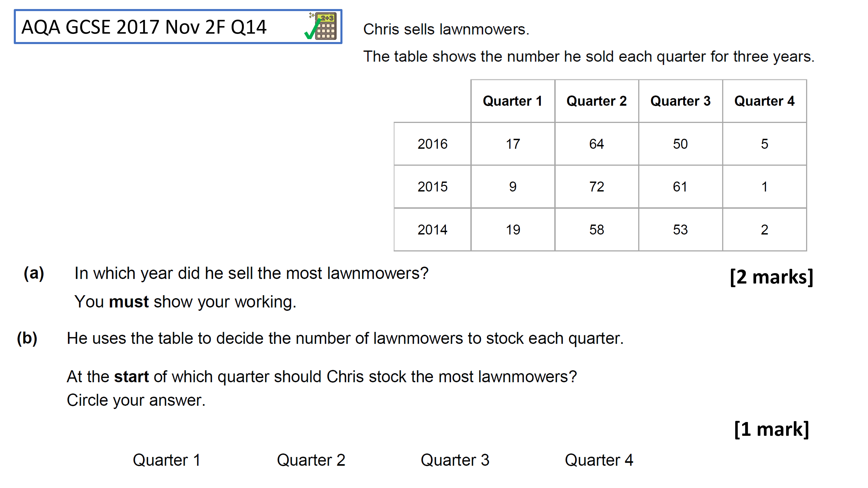Click the text "Chris sells lawnmowers."

click(446, 29)
